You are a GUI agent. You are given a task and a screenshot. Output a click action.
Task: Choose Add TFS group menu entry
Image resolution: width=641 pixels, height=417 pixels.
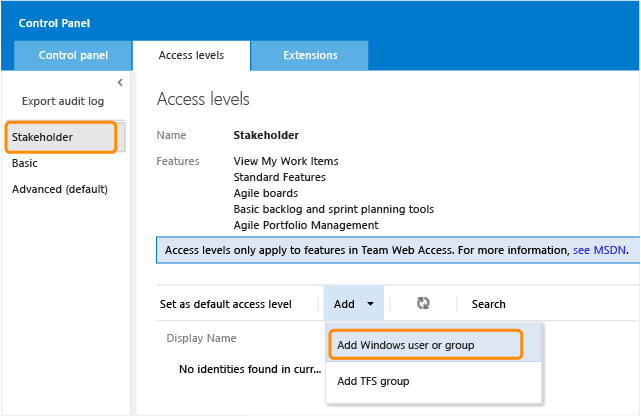point(433,381)
